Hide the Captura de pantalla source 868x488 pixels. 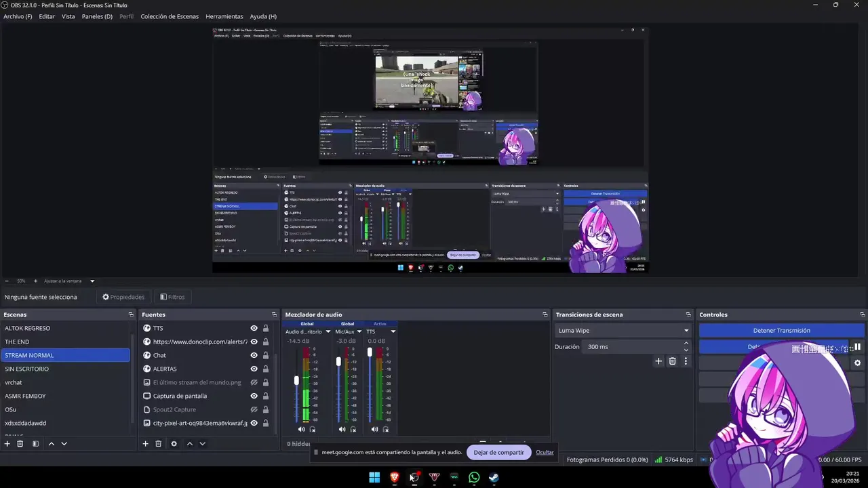point(254,396)
